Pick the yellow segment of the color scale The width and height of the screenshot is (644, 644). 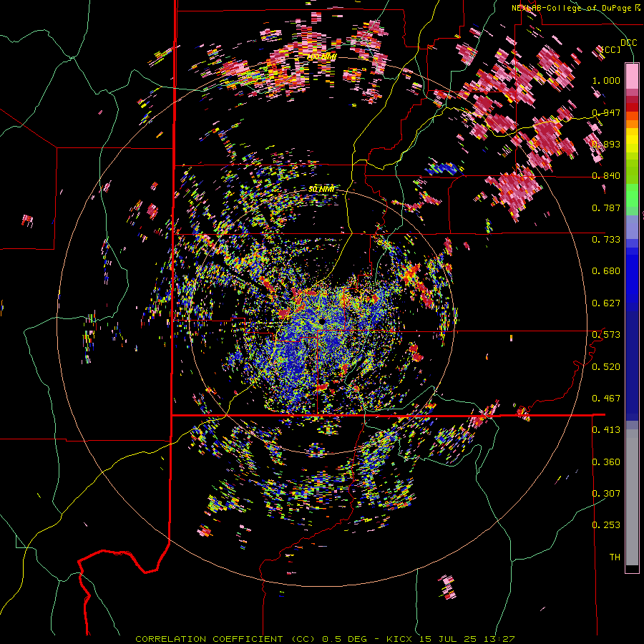click(632, 140)
